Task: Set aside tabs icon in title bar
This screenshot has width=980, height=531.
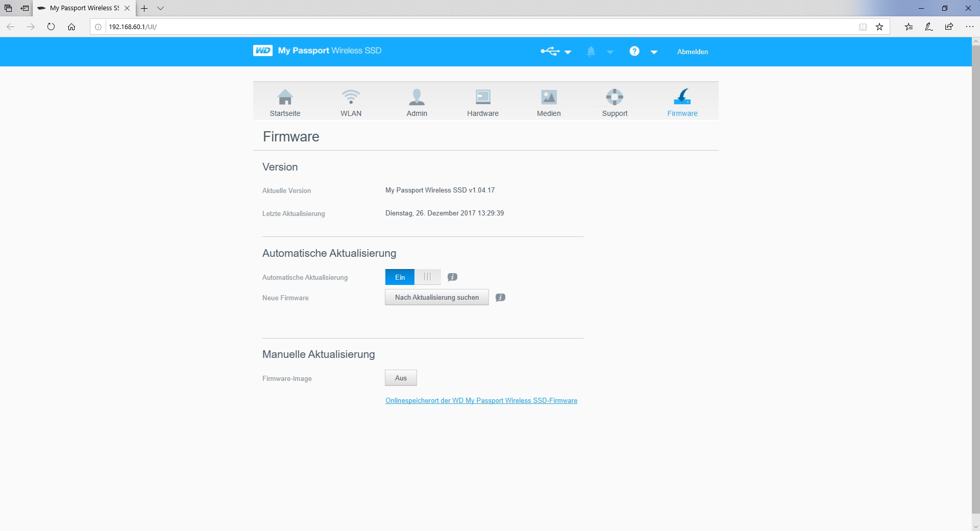Action: point(24,8)
